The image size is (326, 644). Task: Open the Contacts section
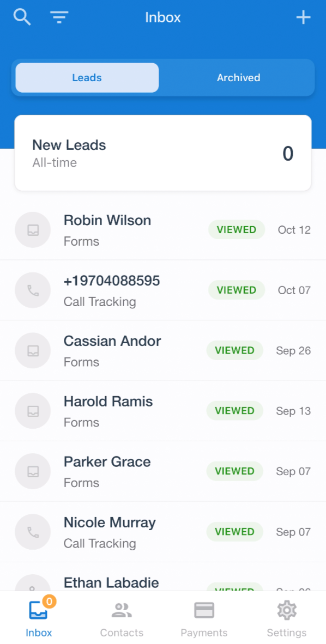point(122,618)
